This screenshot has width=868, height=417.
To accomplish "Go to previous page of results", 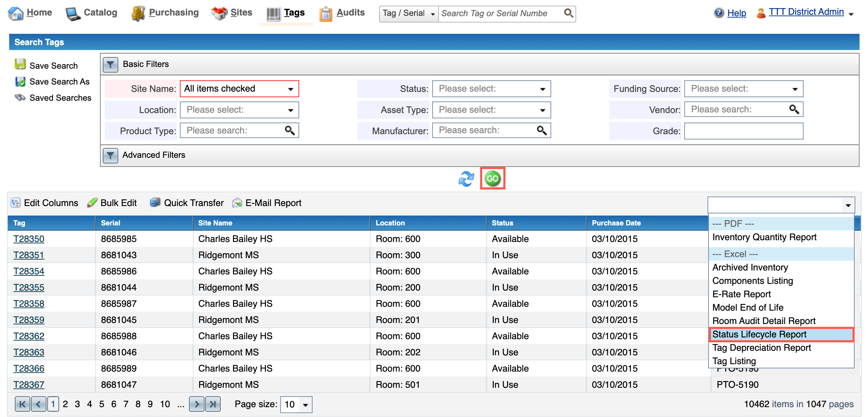I will [38, 404].
